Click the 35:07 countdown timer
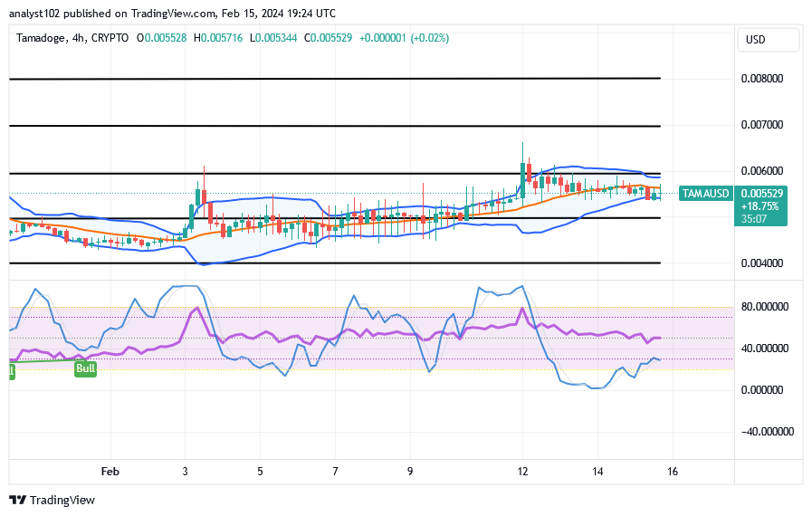This screenshot has width=812, height=516. click(x=754, y=219)
